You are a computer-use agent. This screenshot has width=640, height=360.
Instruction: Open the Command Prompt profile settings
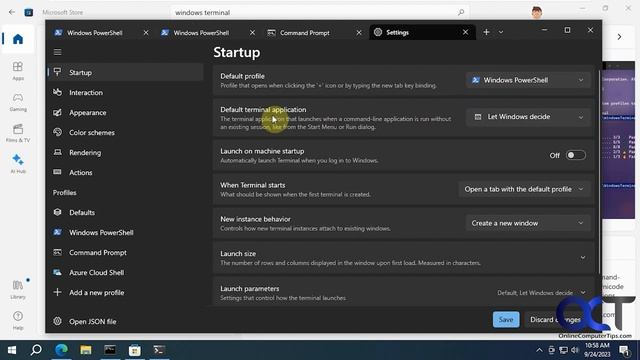126,253
